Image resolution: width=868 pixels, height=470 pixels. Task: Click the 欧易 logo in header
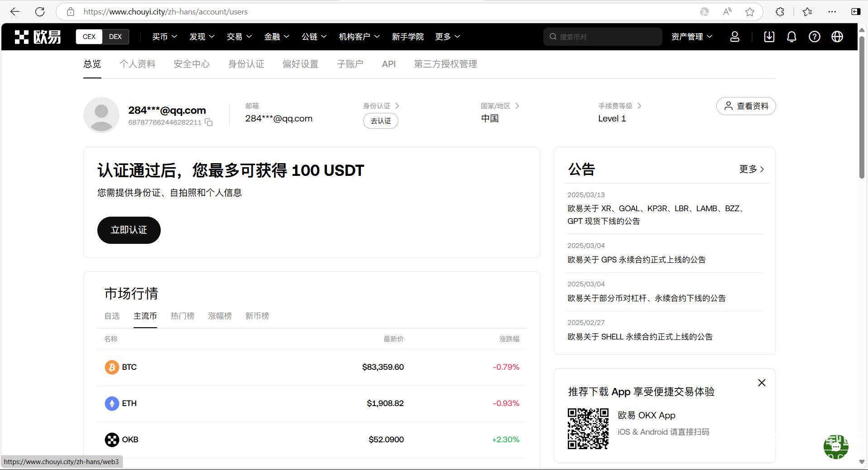point(38,37)
